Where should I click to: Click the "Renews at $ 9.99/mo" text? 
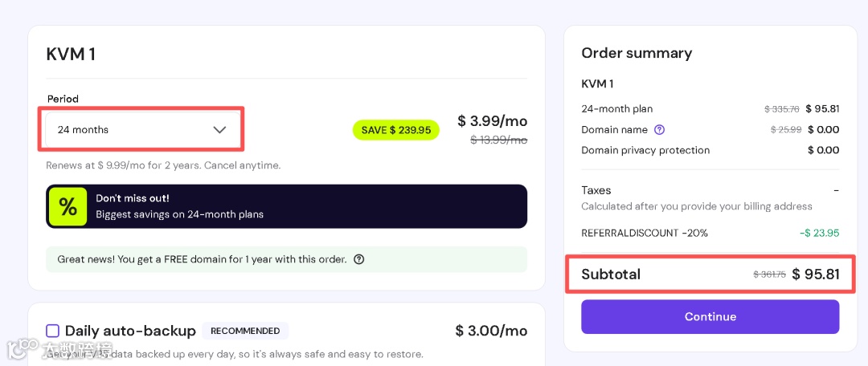(x=163, y=165)
